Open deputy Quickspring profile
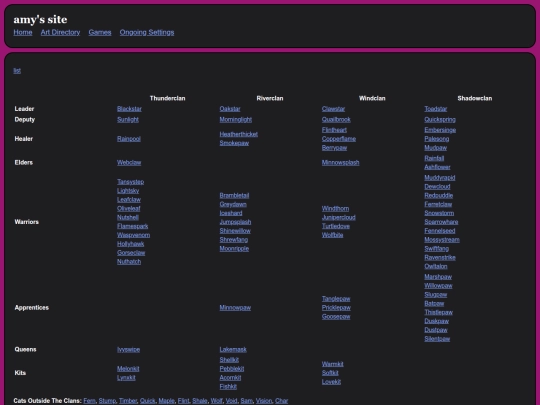This screenshot has width=540, height=405. click(x=440, y=120)
